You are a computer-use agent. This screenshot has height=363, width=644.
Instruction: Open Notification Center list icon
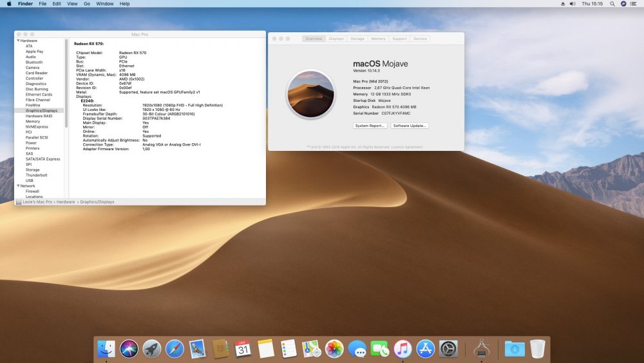[633, 4]
